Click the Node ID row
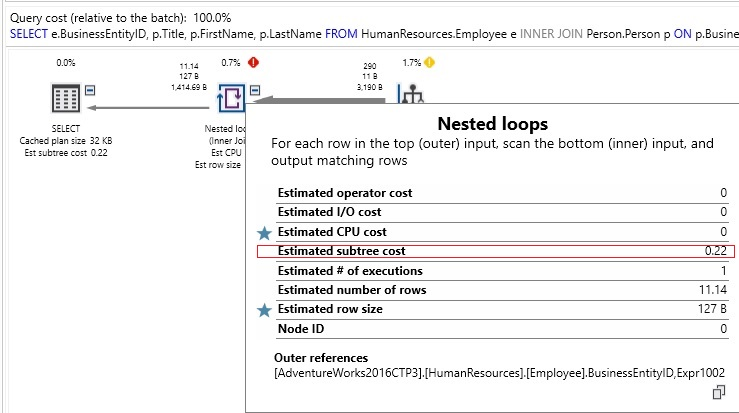The width and height of the screenshot is (739, 413). (502, 329)
